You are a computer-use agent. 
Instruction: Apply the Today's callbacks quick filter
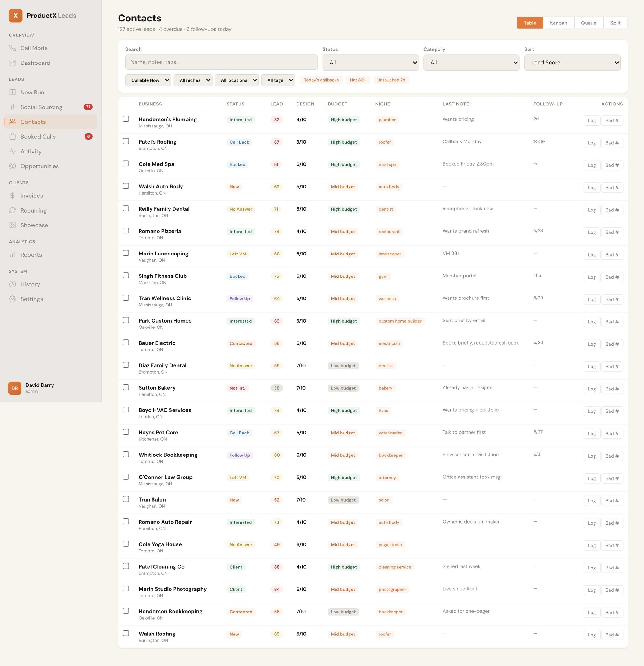(x=321, y=80)
